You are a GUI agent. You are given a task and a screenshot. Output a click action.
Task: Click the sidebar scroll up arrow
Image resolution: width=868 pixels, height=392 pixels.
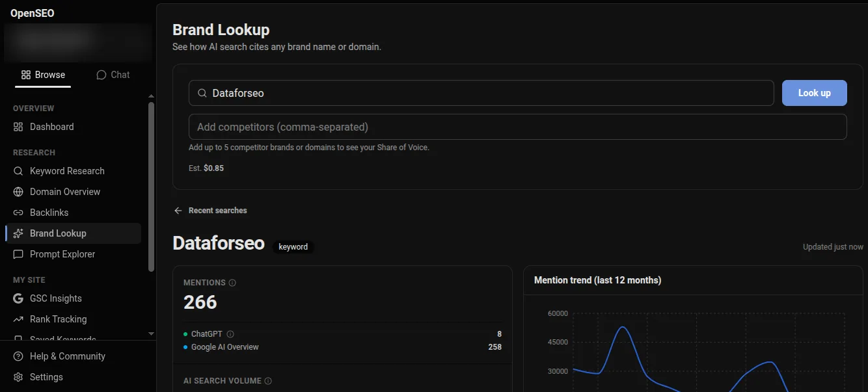click(152, 96)
